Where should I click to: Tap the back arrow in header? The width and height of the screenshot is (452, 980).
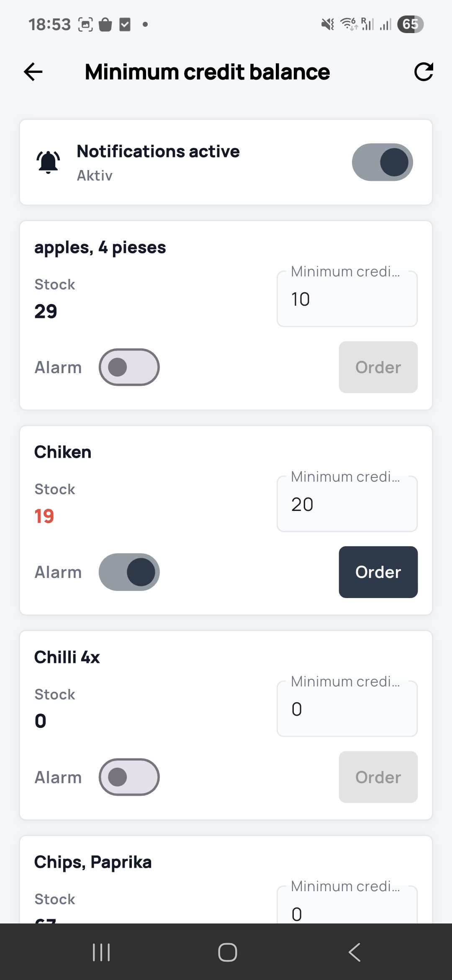[x=33, y=72]
